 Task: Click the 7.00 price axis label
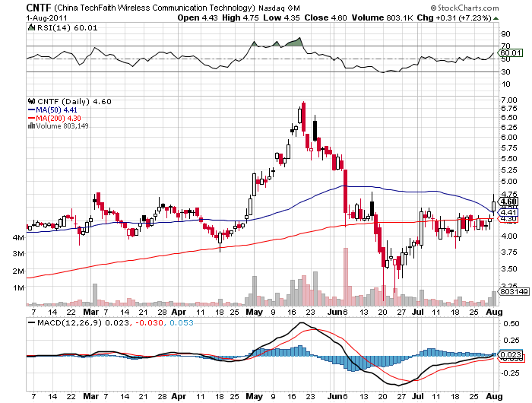tap(509, 100)
